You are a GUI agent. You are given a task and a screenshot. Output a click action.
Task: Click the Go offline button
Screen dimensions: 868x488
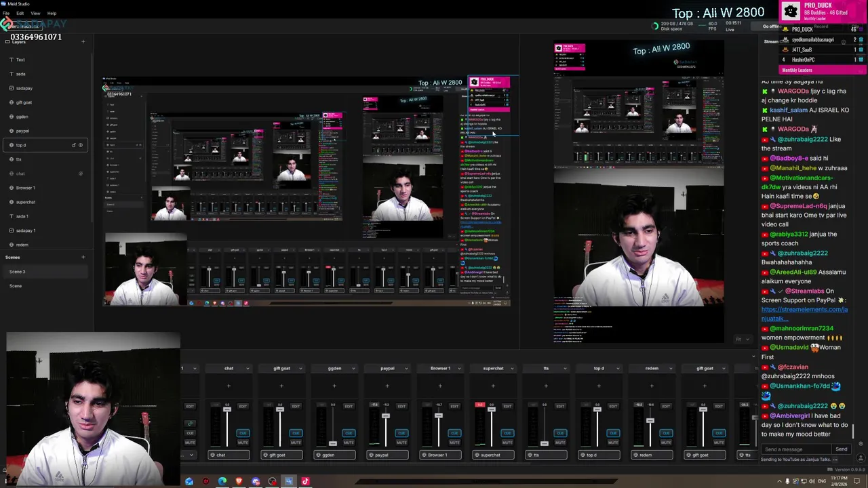point(771,26)
